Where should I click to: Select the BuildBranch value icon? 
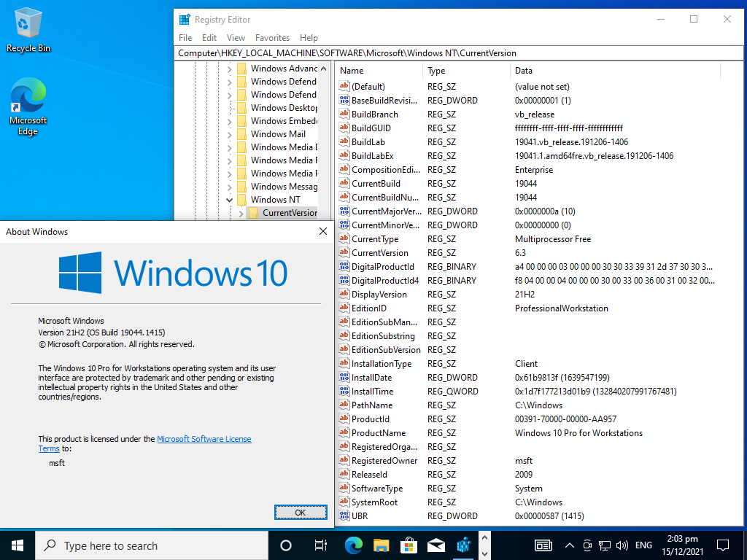(344, 114)
